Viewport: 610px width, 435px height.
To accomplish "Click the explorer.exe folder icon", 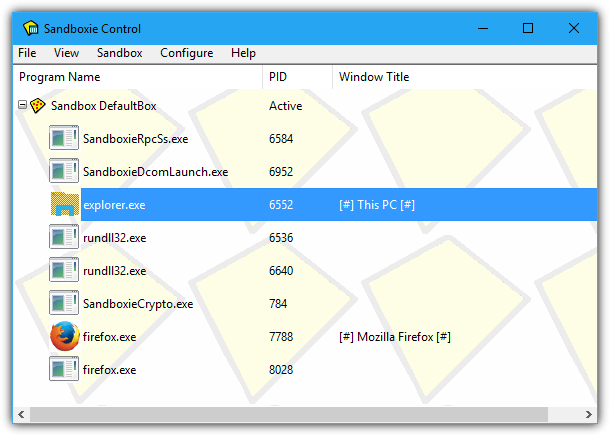I will pos(64,204).
